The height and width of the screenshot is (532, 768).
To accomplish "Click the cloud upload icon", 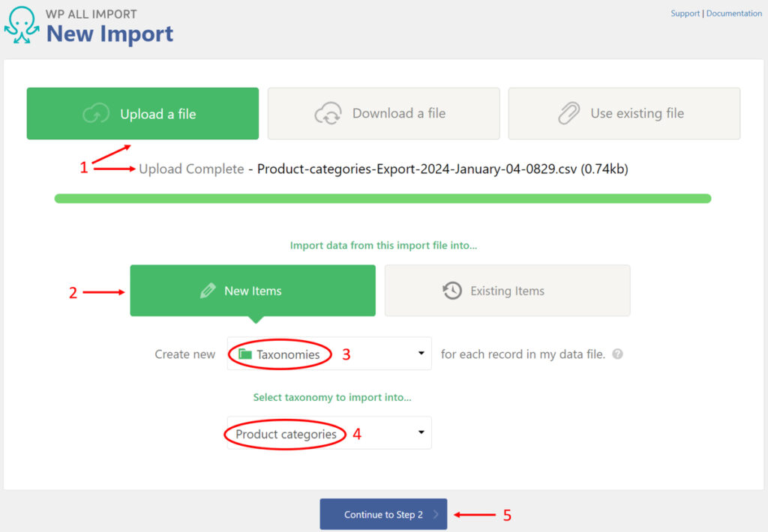I will [96, 114].
